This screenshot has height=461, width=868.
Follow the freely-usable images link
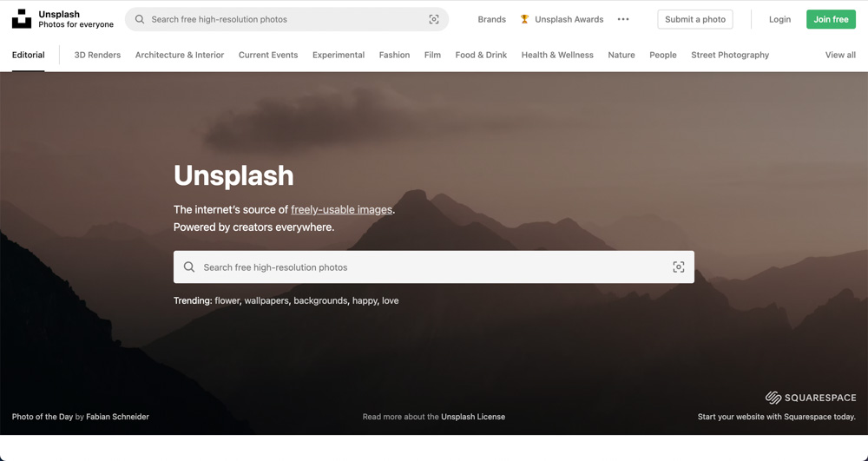(341, 210)
